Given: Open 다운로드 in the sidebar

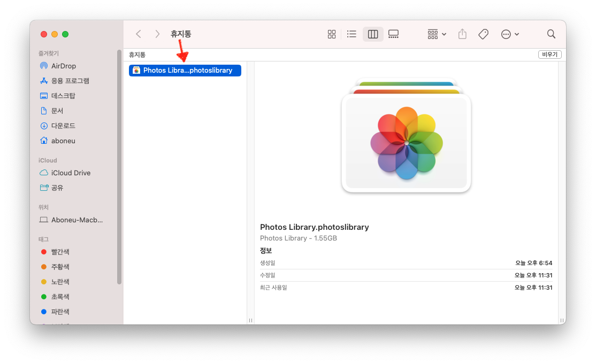Looking at the screenshot, I should [x=63, y=126].
